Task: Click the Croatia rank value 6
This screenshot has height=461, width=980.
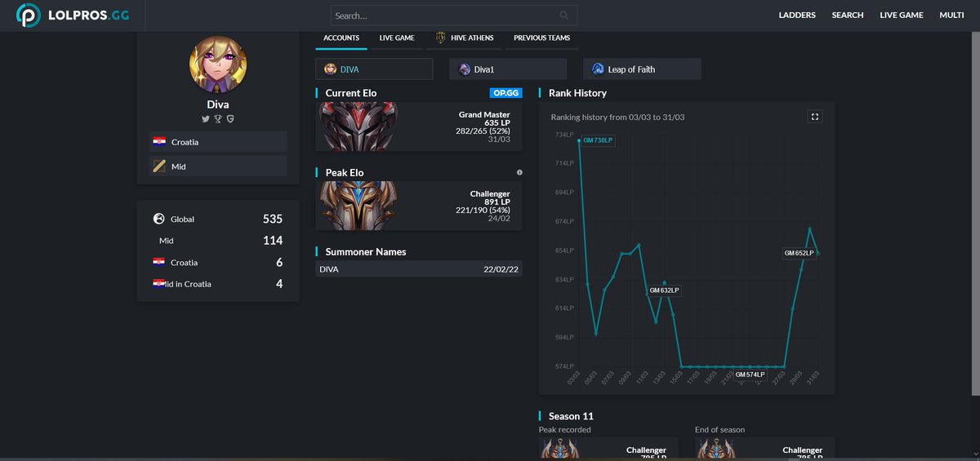Action: point(279,263)
